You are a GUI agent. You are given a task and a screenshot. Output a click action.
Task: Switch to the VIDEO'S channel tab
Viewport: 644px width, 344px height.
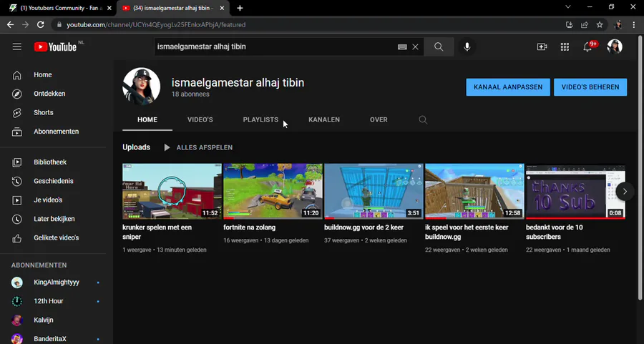(200, 120)
